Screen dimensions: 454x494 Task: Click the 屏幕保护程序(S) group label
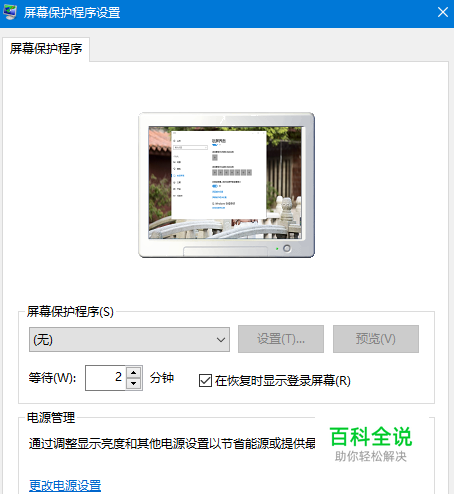pos(70,312)
